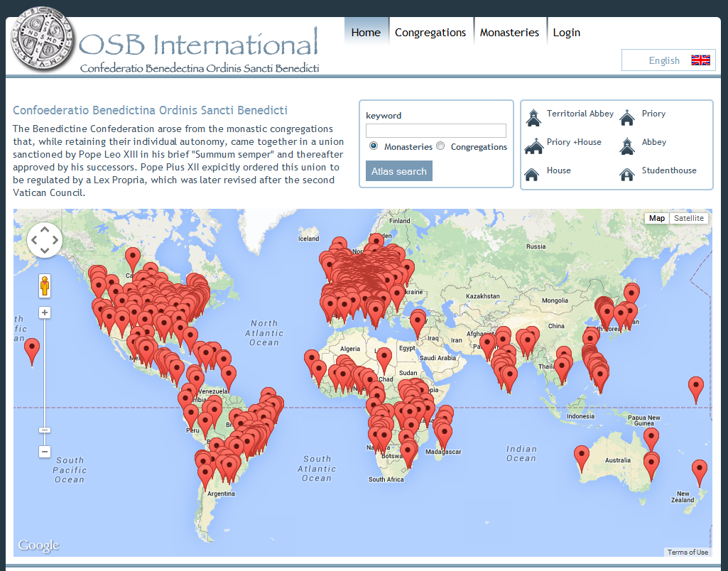The image size is (728, 571).
Task: Select the Congregations radio button
Action: click(x=440, y=146)
